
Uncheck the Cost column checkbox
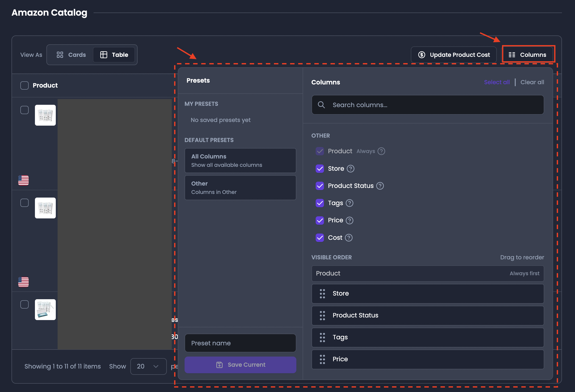[x=320, y=238]
